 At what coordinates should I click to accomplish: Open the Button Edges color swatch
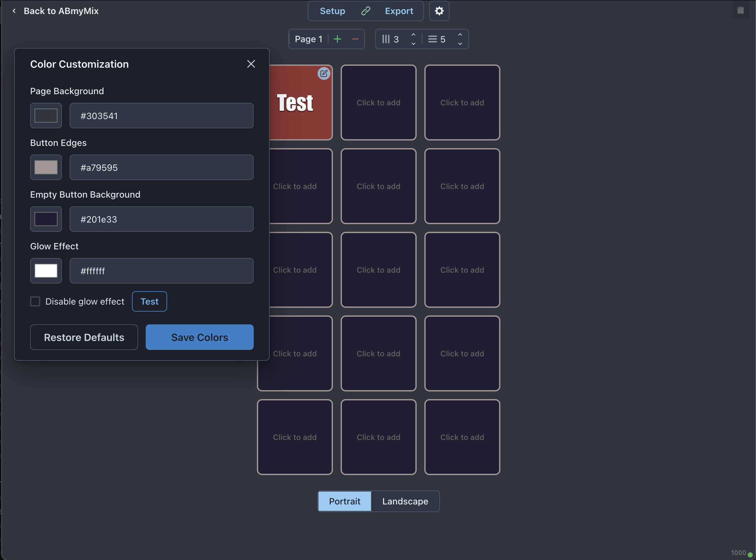point(46,167)
